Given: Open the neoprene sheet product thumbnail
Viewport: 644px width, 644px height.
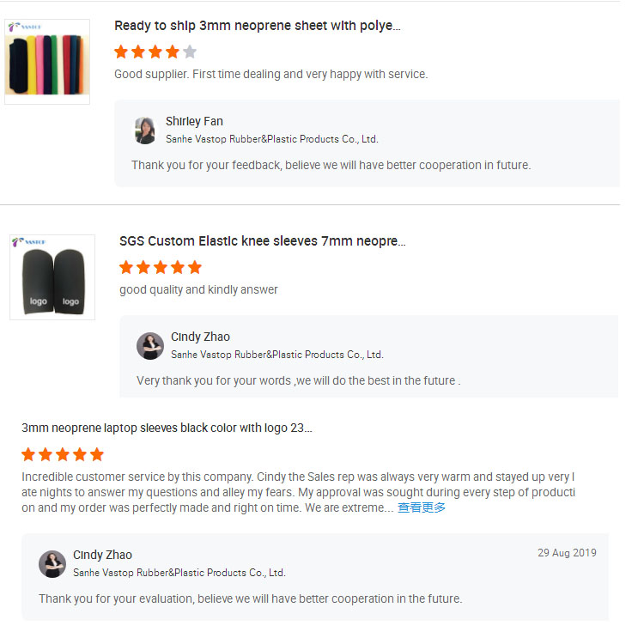Looking at the screenshot, I should click(47, 62).
